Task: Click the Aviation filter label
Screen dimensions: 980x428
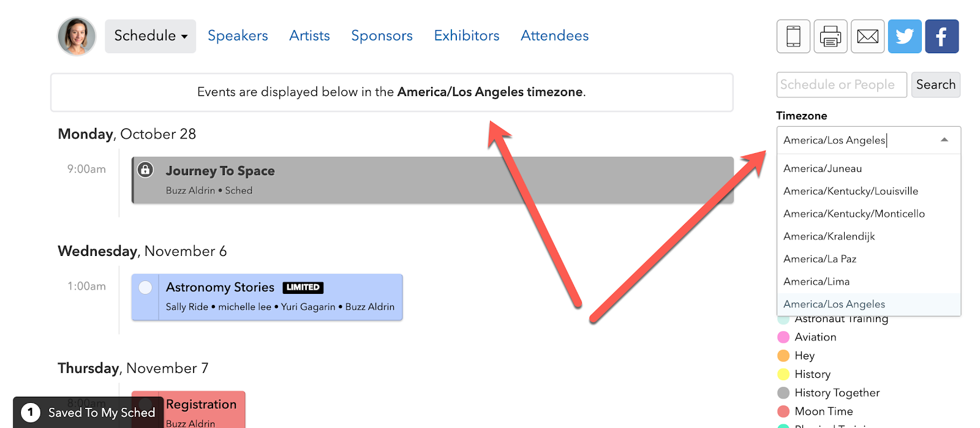Action: (815, 337)
